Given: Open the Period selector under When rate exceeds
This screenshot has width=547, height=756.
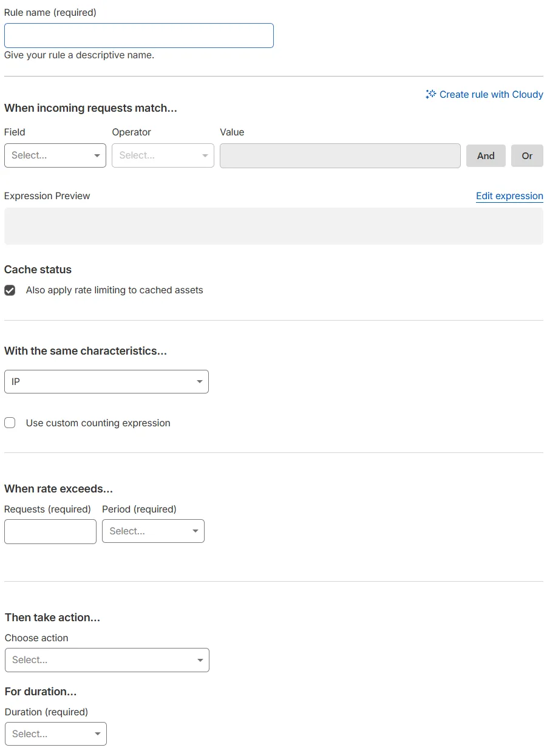Looking at the screenshot, I should tap(153, 531).
